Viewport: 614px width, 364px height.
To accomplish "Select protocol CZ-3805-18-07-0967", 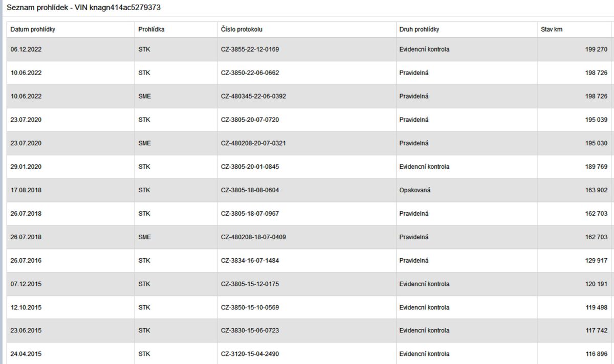I will [250, 214].
